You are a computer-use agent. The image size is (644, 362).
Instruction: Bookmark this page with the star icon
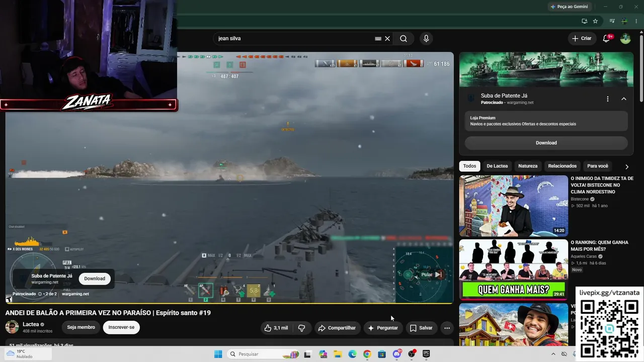click(595, 21)
